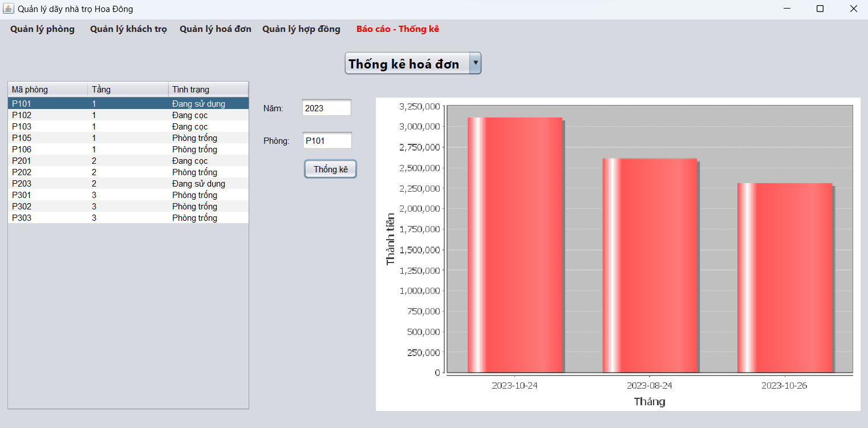This screenshot has width=868, height=428.
Task: Select room row P102
Action: point(128,115)
